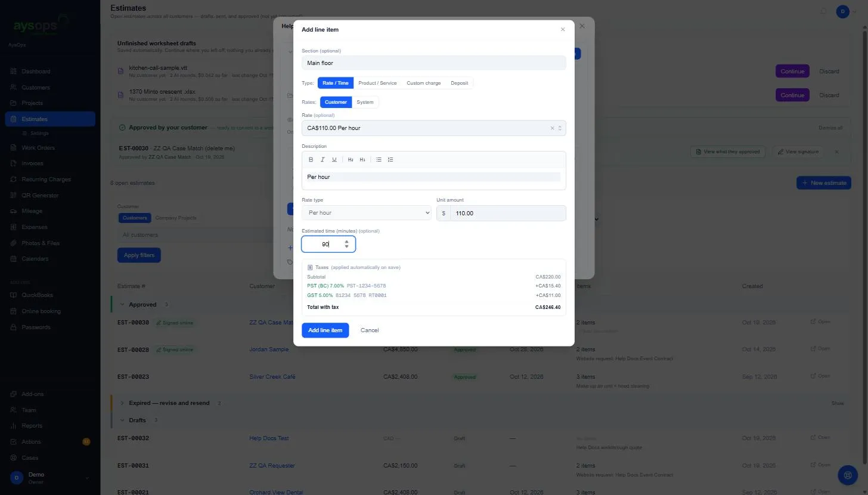
Task: Open Cases in the sidebar
Action: (x=50, y=458)
